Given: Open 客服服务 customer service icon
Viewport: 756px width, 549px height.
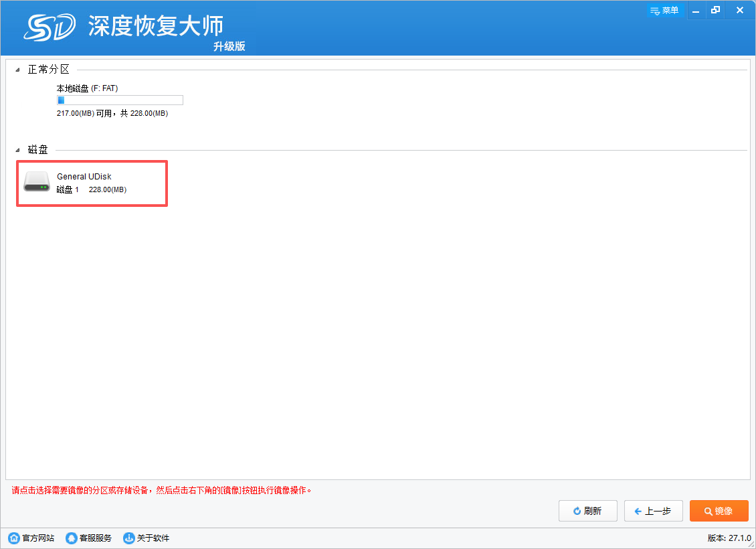Looking at the screenshot, I should (71, 538).
